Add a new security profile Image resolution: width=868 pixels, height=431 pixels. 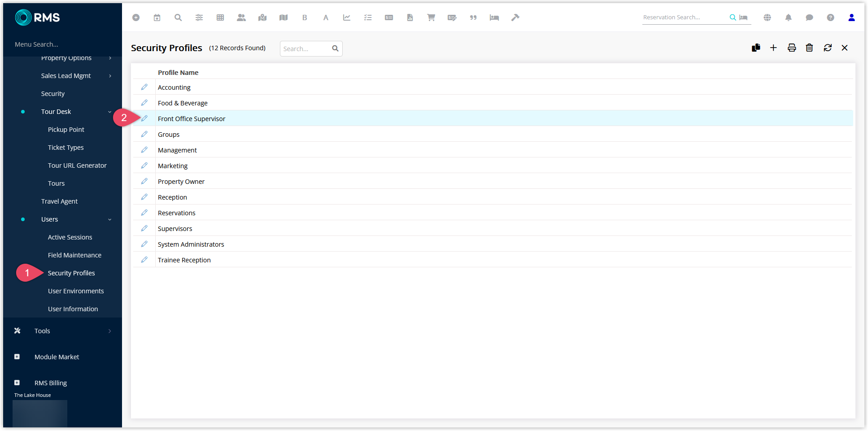(x=773, y=48)
